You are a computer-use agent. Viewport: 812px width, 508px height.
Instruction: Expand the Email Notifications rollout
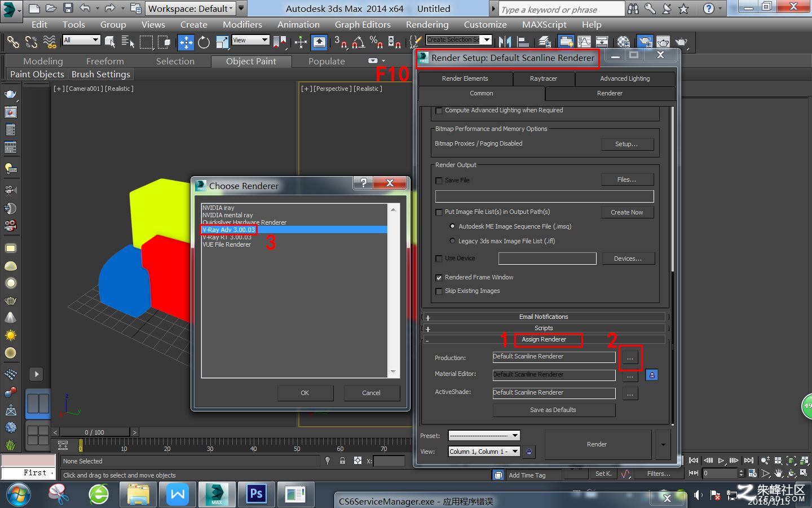coord(544,317)
